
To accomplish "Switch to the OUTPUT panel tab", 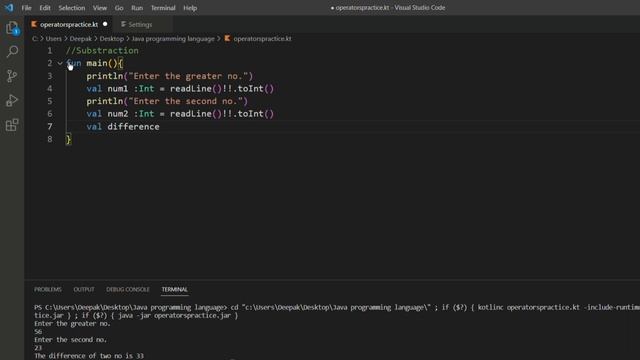I will coord(84,289).
